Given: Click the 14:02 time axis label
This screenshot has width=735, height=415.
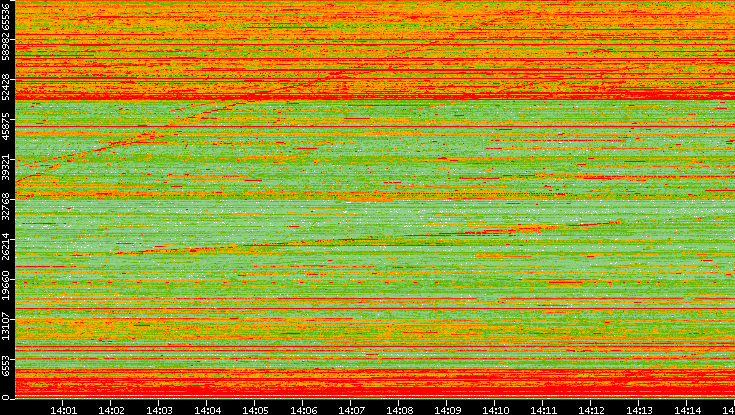Looking at the screenshot, I should tap(111, 410).
